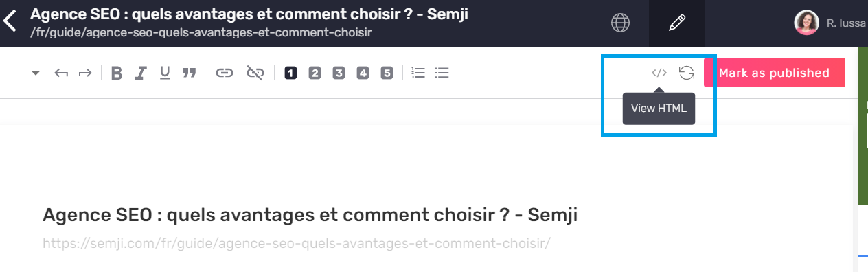The image size is (868, 272).
Task: Insert a numbered list
Action: (418, 73)
